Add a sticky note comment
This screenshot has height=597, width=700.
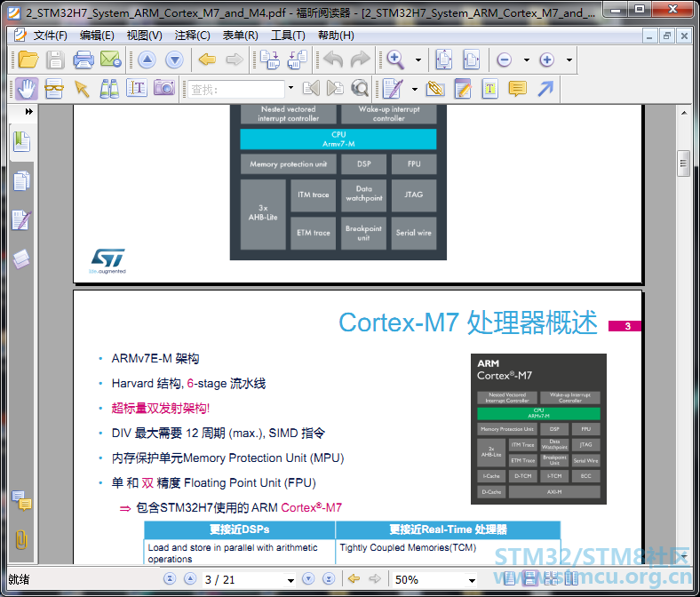518,89
